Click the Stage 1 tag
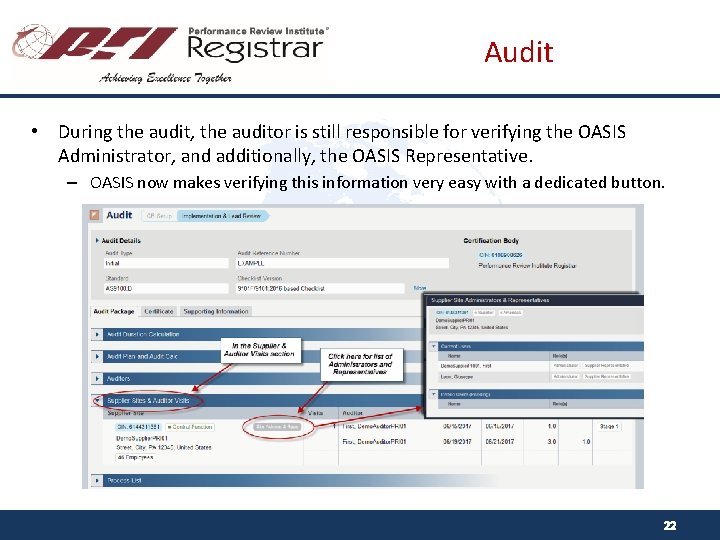This screenshot has height=540, width=720. click(609, 427)
